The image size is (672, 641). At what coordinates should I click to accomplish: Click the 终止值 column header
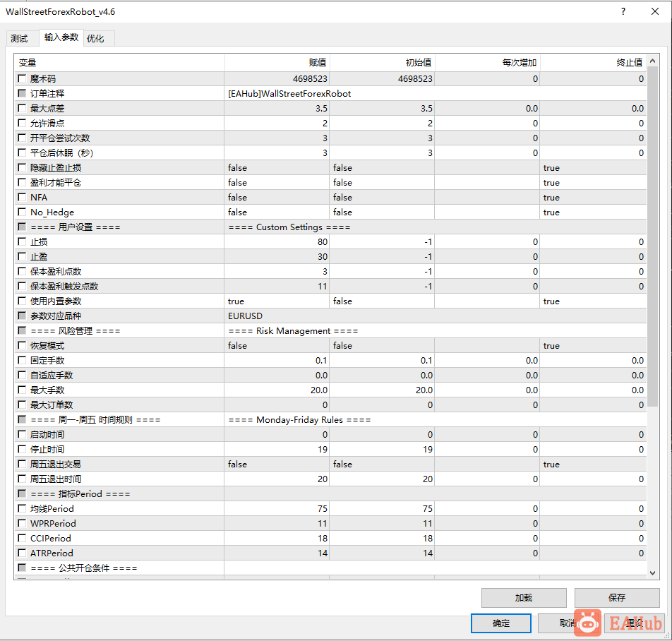(593, 63)
